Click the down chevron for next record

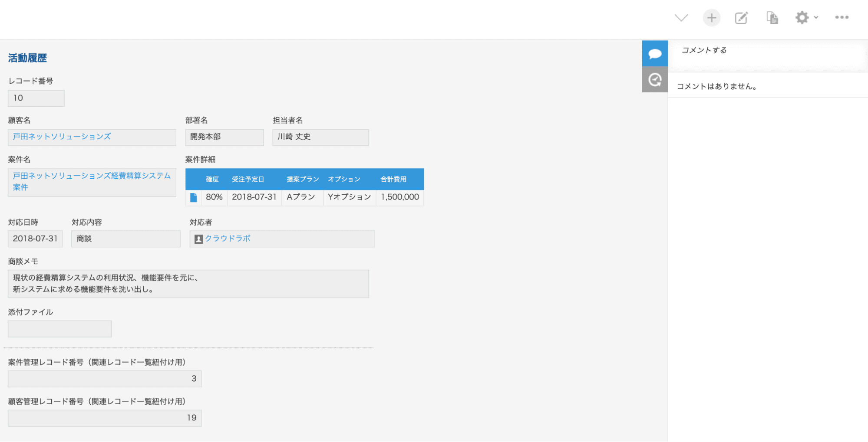coord(681,18)
